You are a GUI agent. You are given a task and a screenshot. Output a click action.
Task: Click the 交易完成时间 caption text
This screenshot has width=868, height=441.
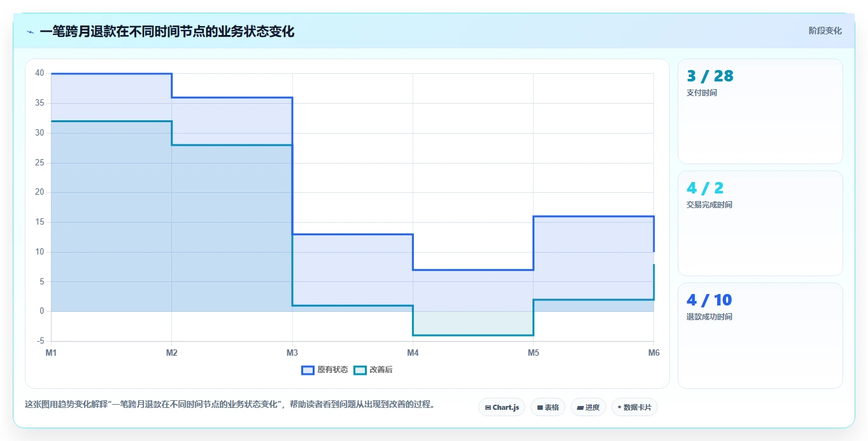coord(709,205)
